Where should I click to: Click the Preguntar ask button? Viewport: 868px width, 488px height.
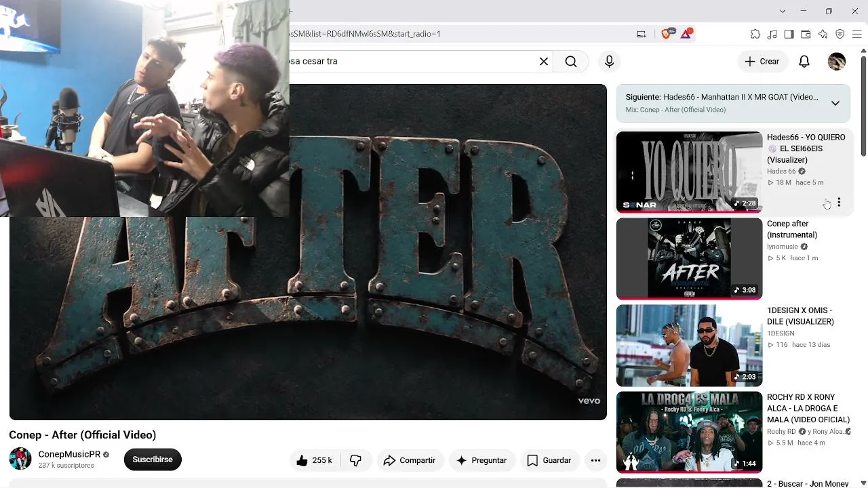[x=481, y=460]
